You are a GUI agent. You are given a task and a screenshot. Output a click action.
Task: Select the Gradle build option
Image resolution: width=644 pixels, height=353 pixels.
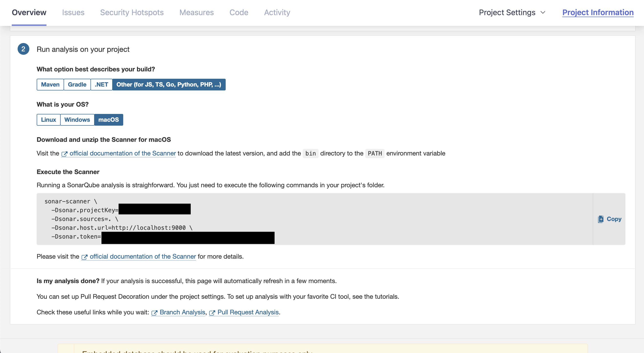pos(77,85)
